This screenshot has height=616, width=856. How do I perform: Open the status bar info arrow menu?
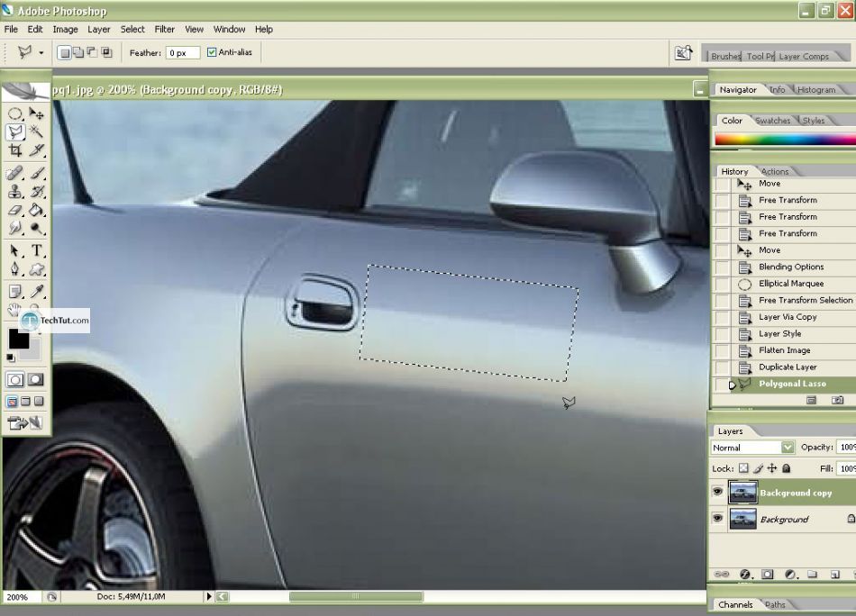click(208, 596)
